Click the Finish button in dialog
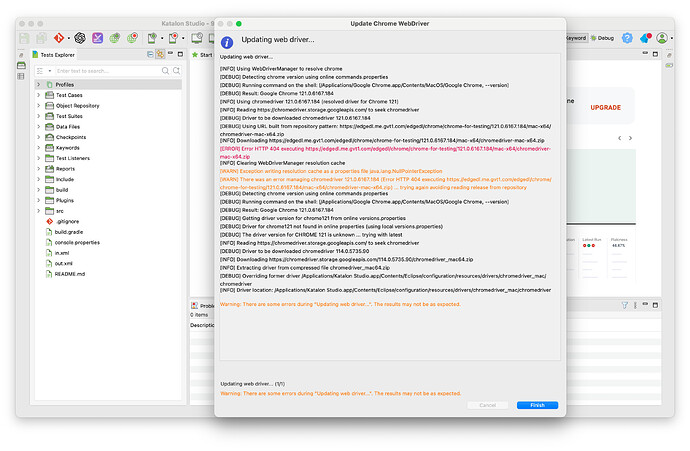This screenshot has height=451, width=690. [537, 405]
